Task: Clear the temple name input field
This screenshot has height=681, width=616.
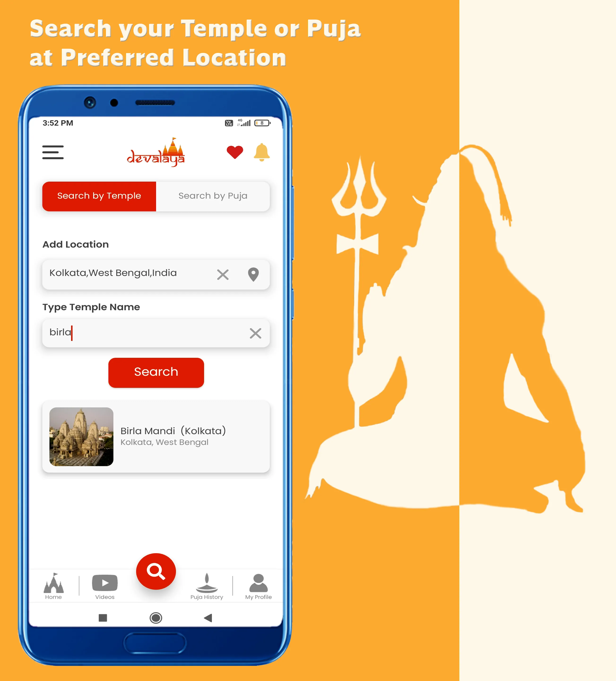Action: pyautogui.click(x=256, y=332)
